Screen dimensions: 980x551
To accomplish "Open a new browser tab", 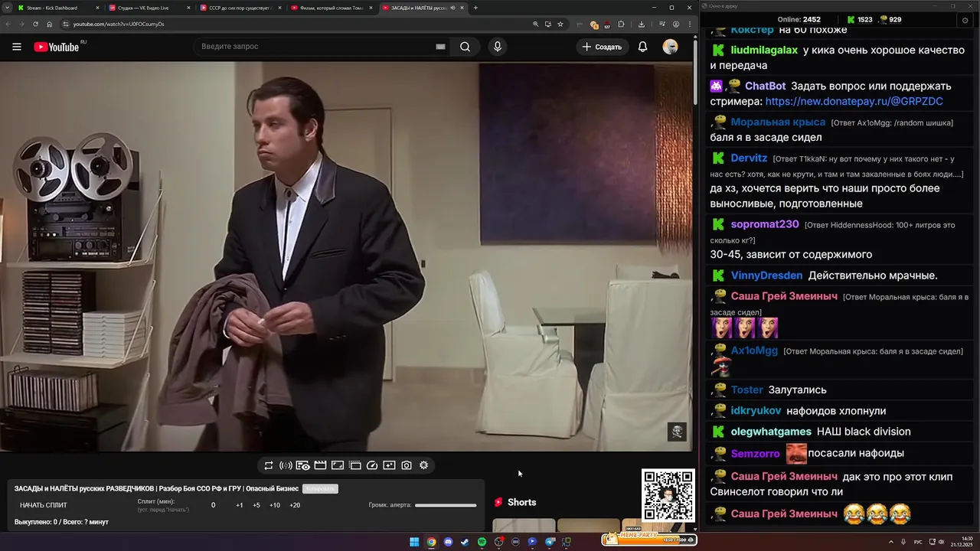I will [475, 8].
